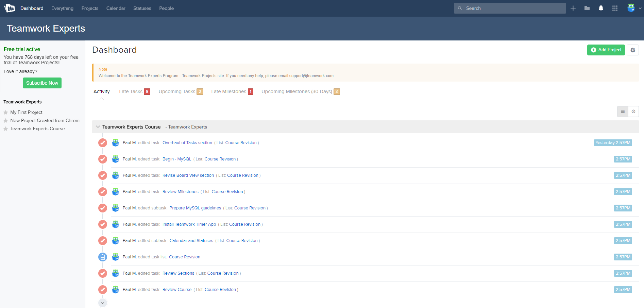Click Paul M. avatar on Begin - MySQL row
Viewport: 644px width, 308px height.
coord(116,159)
